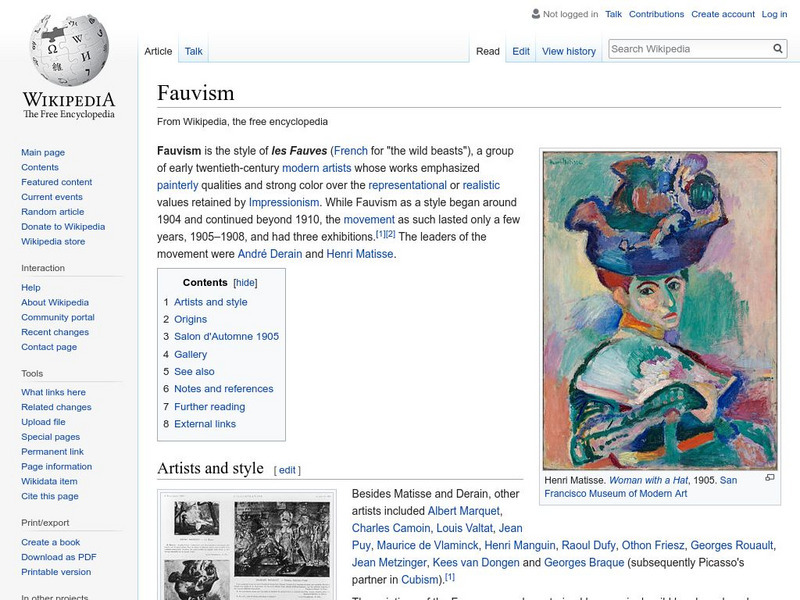This screenshot has width=800, height=600.
Task: Open Featured content link
Action: [x=57, y=182]
